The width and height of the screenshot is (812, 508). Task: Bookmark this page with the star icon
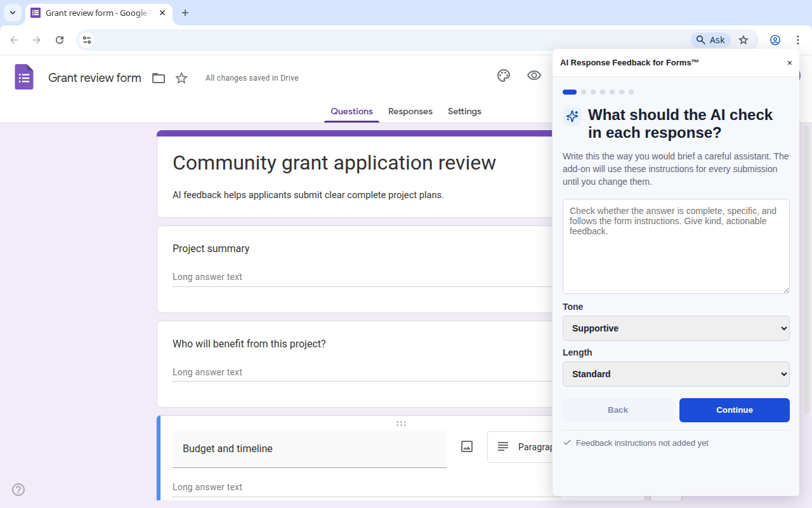click(x=743, y=40)
